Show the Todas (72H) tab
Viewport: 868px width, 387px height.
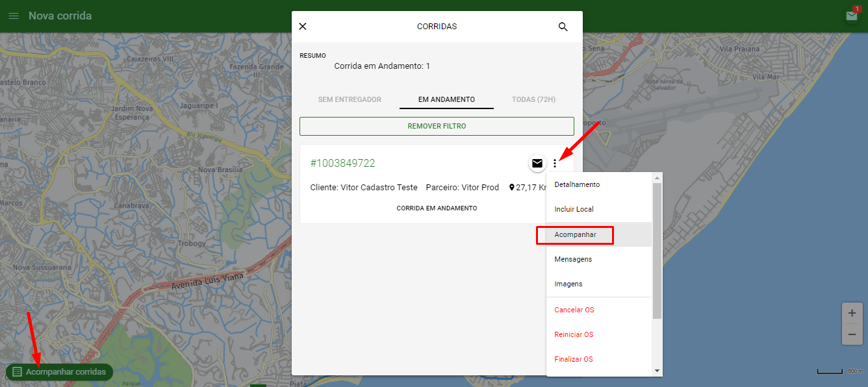point(533,99)
